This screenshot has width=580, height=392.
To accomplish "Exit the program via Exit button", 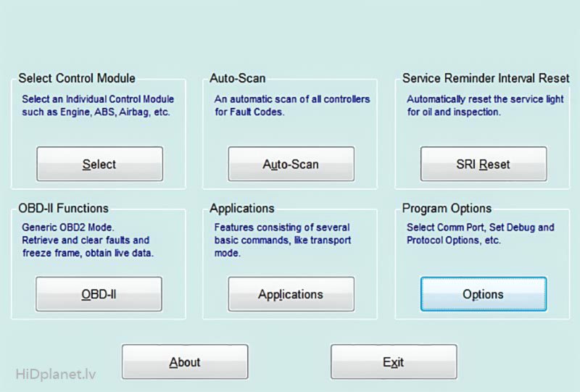I will (x=394, y=362).
